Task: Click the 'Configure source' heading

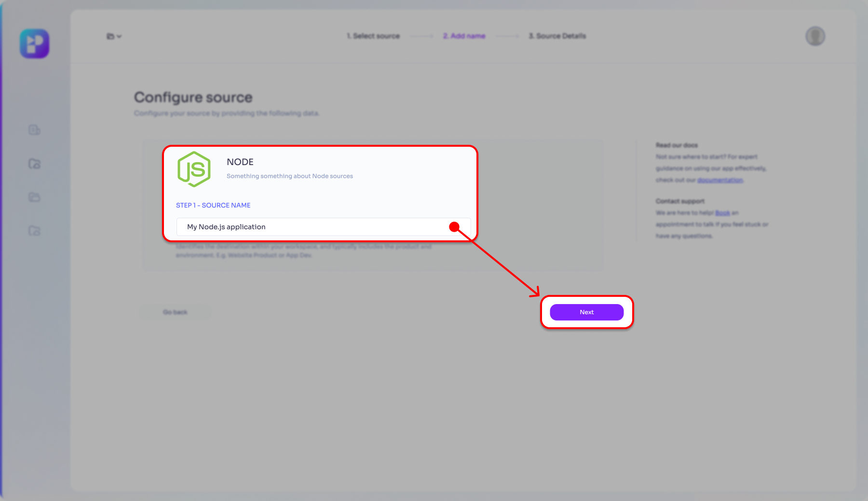Action: coord(193,97)
